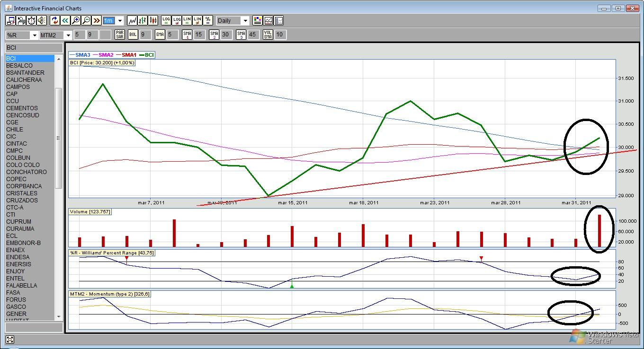Click the BCI symbol search field
This screenshot has width=644, height=349.
coord(34,48)
